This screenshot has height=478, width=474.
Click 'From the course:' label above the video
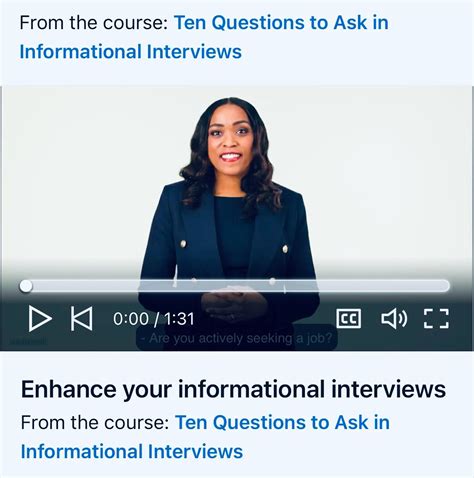94,23
